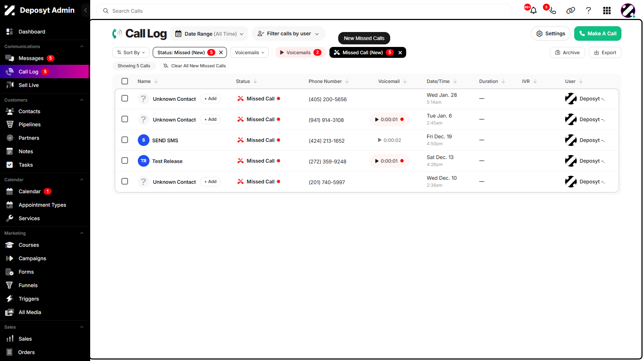Collapse the sidebar with the arrow icon
Viewport: 644px width, 361px height.
[x=85, y=10]
